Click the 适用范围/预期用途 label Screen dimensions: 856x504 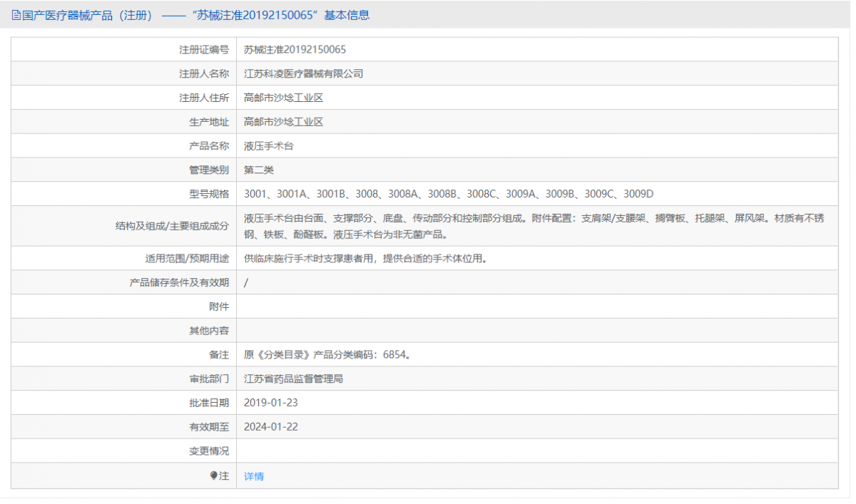187,258
